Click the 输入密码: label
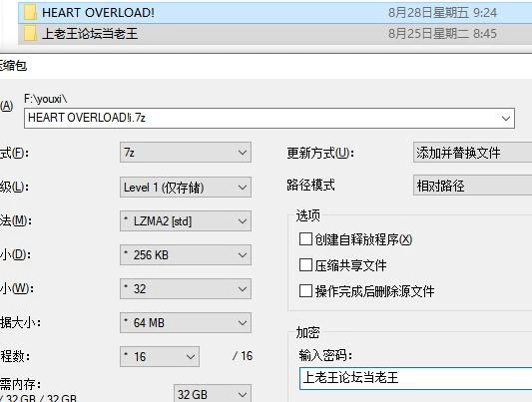This screenshot has height=402, width=532. tap(325, 355)
